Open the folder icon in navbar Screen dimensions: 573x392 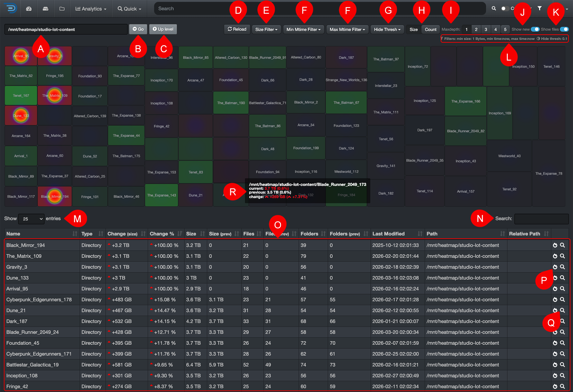[62, 9]
